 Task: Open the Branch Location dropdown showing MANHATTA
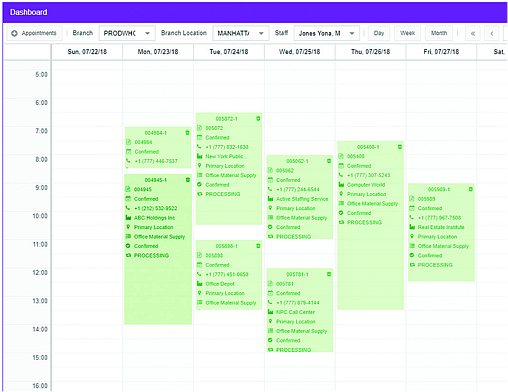(241, 33)
